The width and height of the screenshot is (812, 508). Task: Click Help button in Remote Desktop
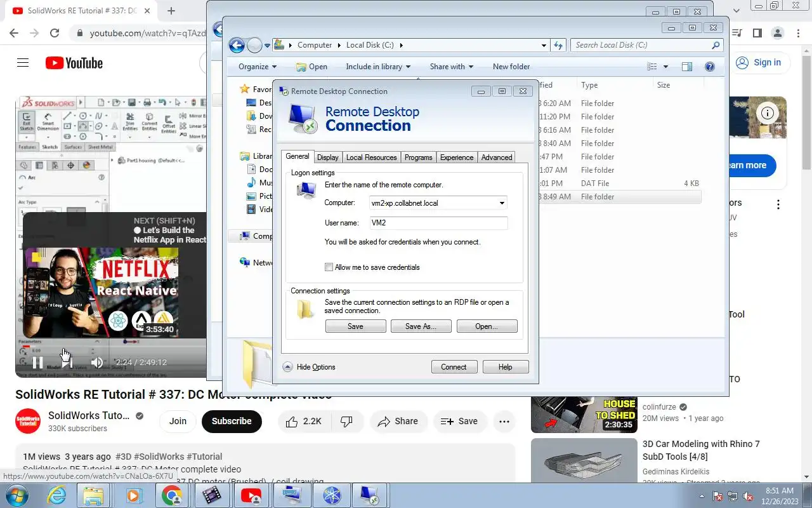pyautogui.click(x=505, y=367)
